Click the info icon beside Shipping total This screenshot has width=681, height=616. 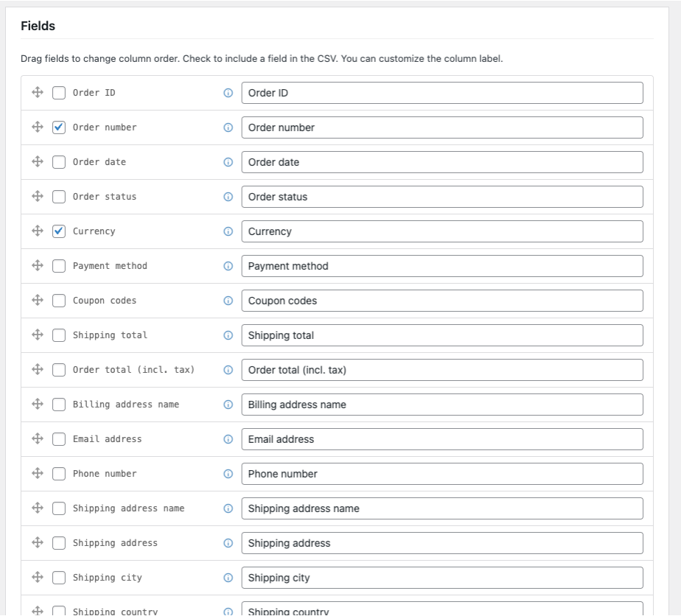pyautogui.click(x=228, y=335)
